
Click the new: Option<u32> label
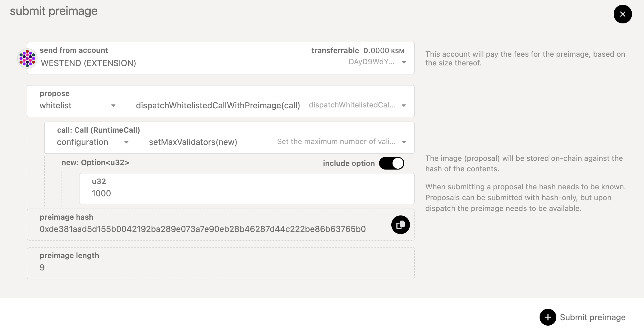95,162
